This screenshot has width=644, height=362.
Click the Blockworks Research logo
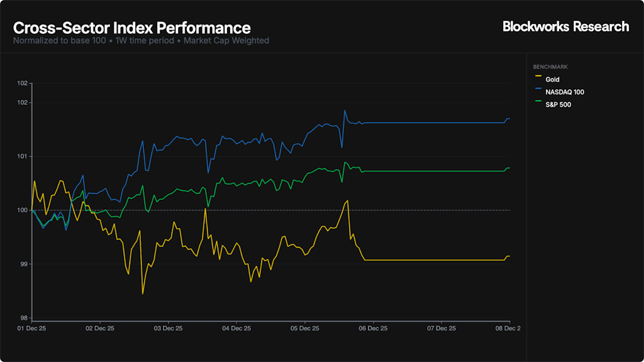coord(565,26)
